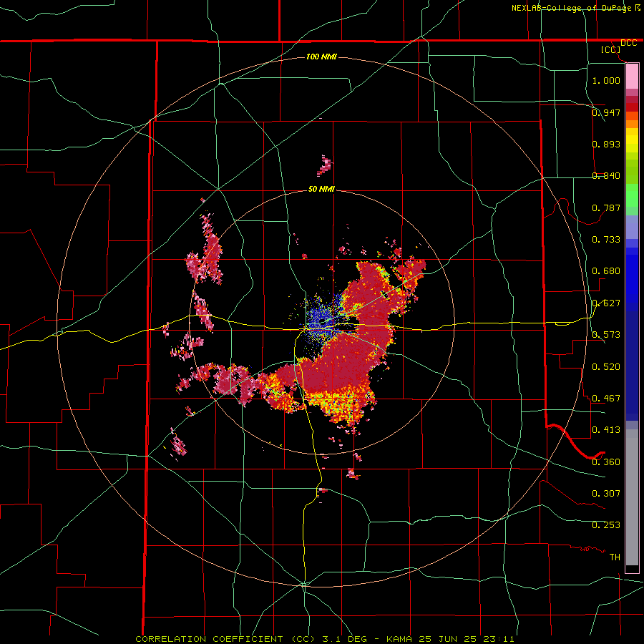The height and width of the screenshot is (644, 644).
Task: Click the 100 NMI range ring label
Action: point(321,57)
